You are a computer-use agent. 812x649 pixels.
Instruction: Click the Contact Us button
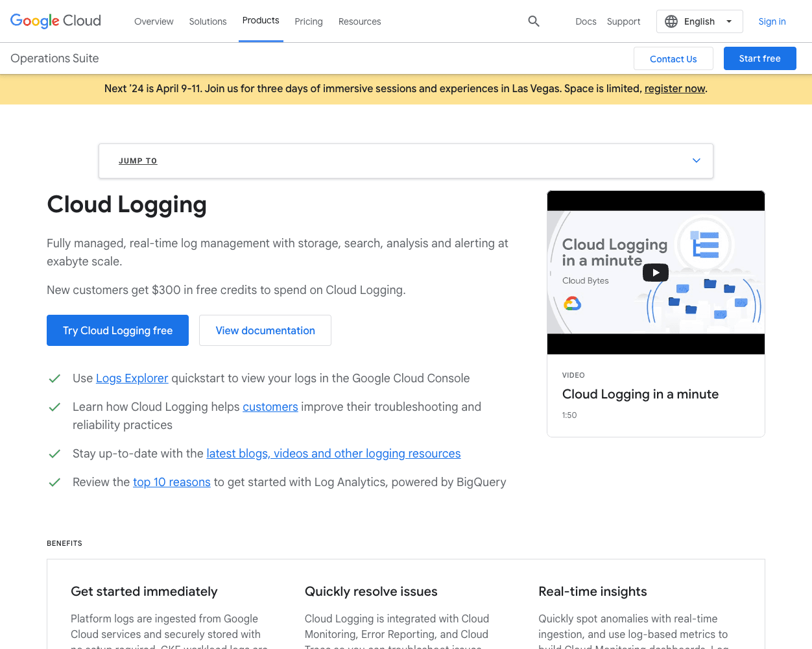tap(673, 58)
